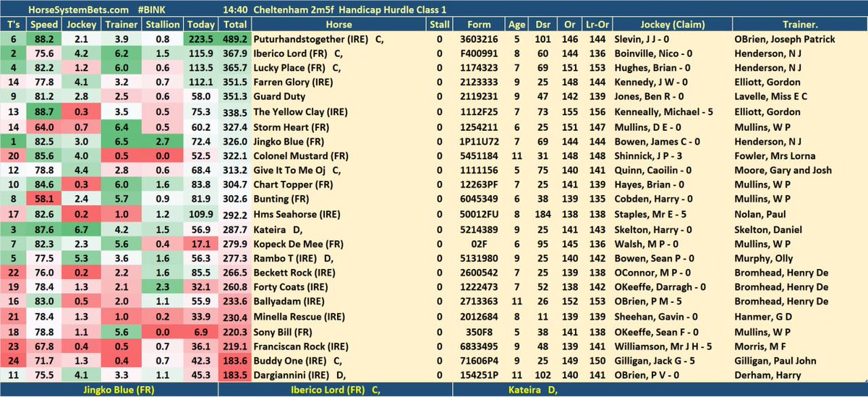Click the Guard Duty horse name
The image size is (868, 397).
(x=276, y=97)
